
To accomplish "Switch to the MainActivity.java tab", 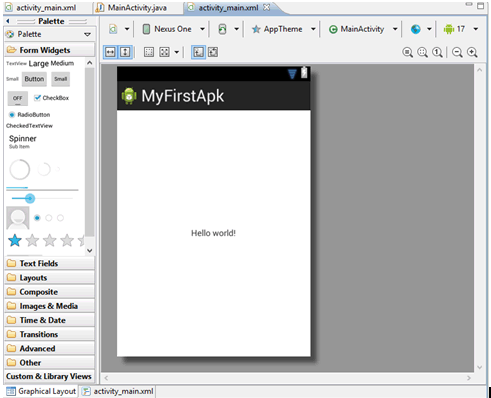I will (x=131, y=8).
